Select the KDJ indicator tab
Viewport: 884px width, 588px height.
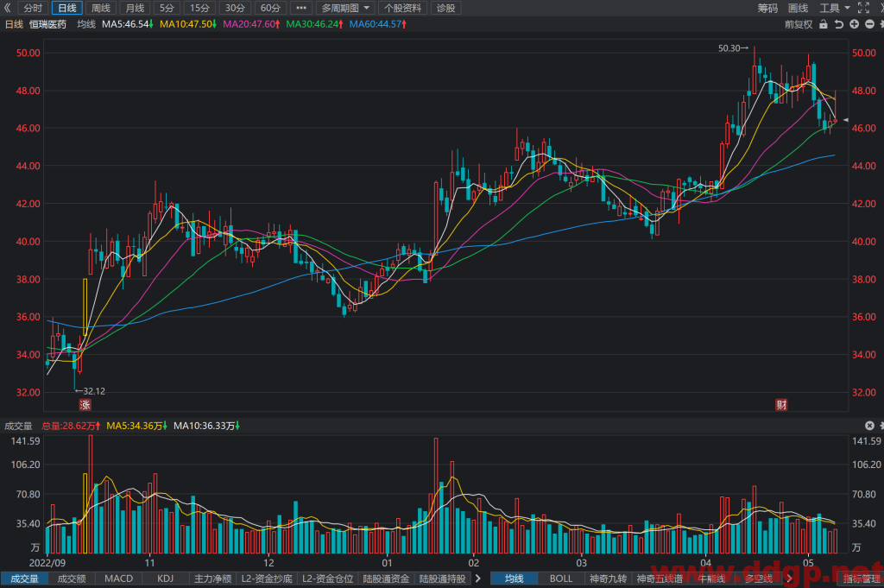165,579
